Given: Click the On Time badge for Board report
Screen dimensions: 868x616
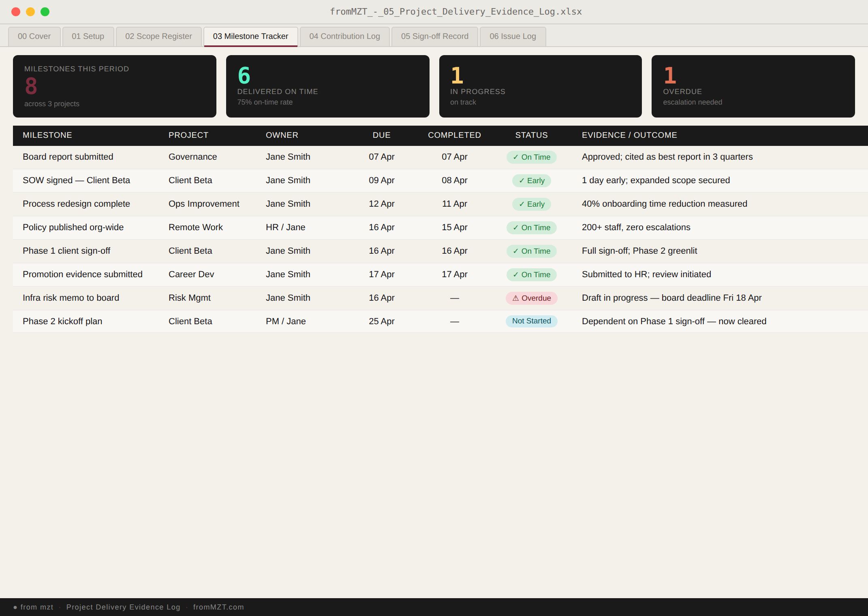Looking at the screenshot, I should tap(532, 157).
